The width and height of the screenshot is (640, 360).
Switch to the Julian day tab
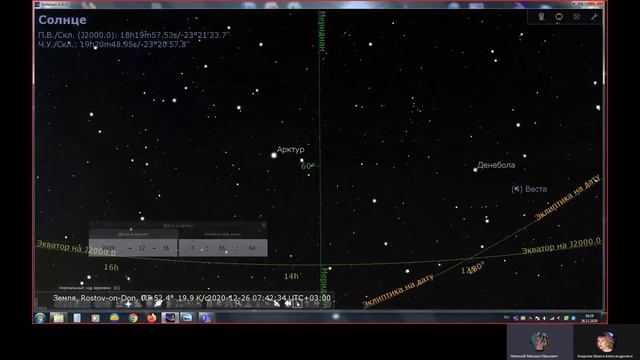click(223, 234)
